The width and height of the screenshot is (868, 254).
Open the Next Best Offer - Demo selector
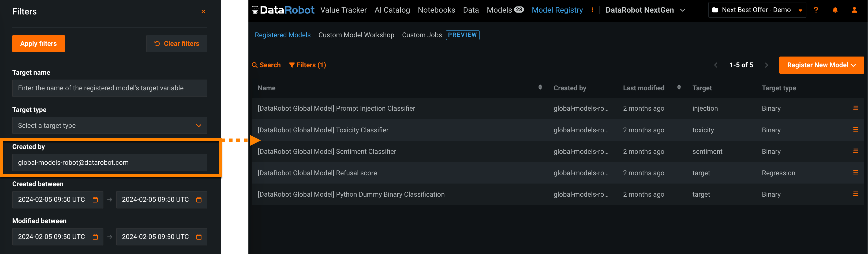(757, 10)
